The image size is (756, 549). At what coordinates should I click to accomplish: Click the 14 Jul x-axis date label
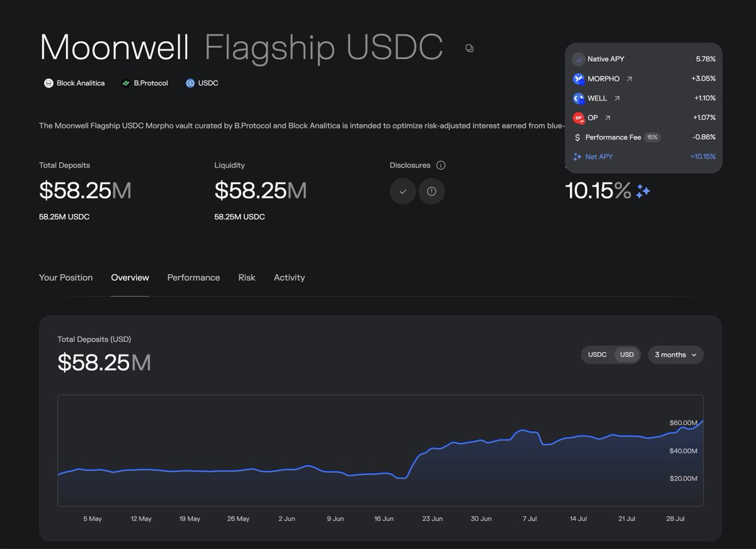point(578,519)
